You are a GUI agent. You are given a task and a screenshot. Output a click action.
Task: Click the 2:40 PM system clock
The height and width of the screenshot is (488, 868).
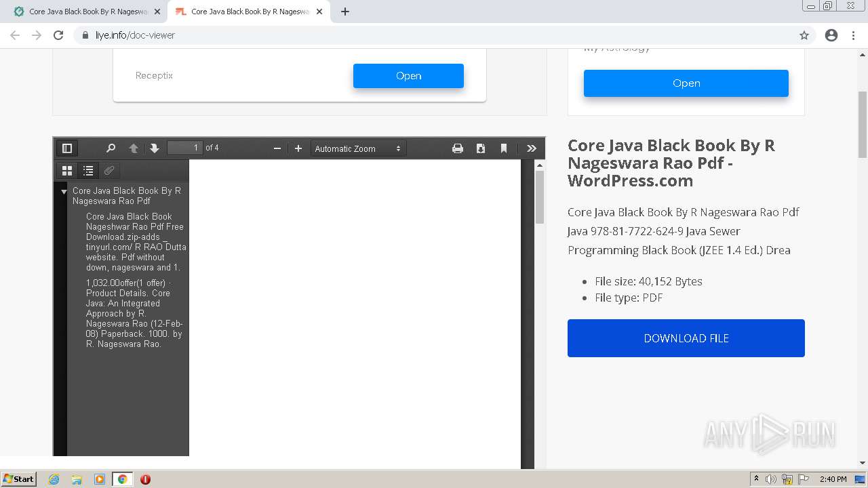pos(833,479)
